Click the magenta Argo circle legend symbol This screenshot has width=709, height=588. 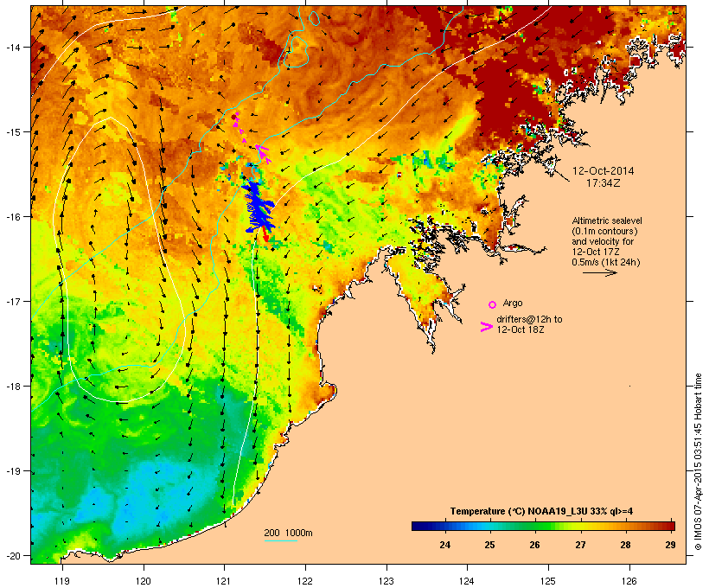[493, 304]
